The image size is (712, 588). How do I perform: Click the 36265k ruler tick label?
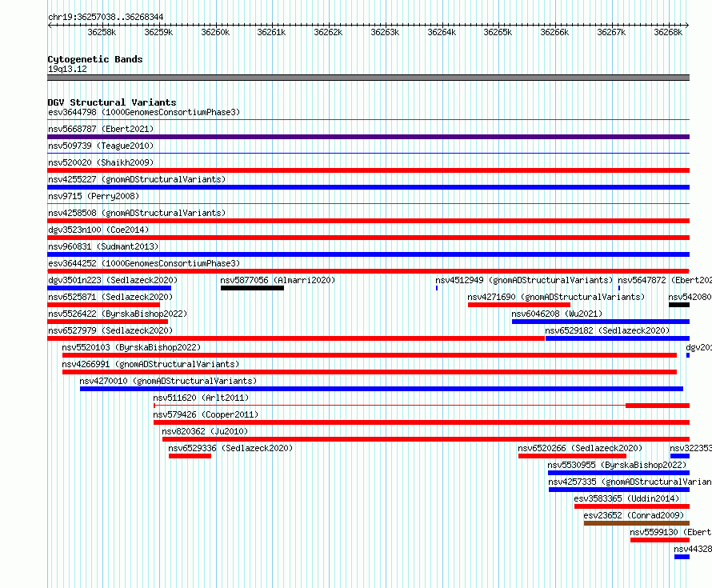(498, 32)
